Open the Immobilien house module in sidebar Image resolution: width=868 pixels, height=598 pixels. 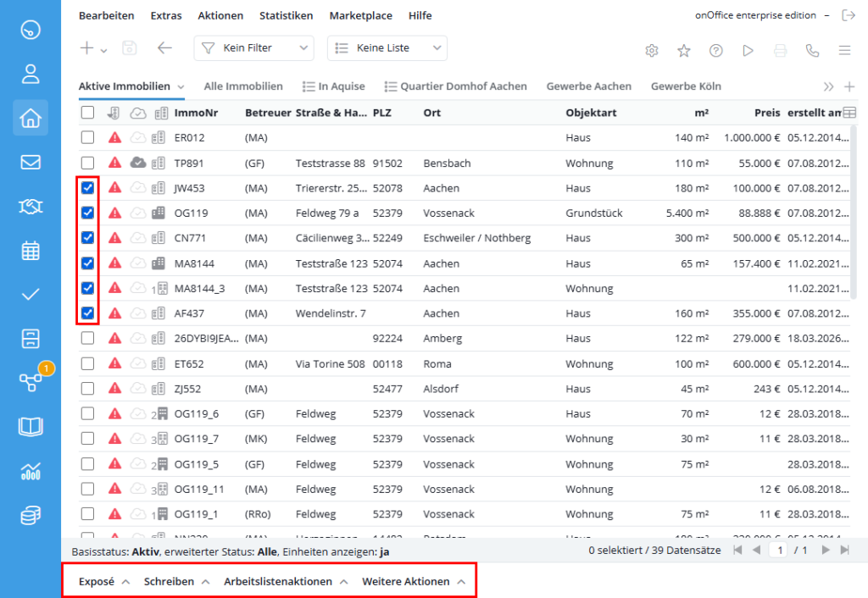point(31,118)
